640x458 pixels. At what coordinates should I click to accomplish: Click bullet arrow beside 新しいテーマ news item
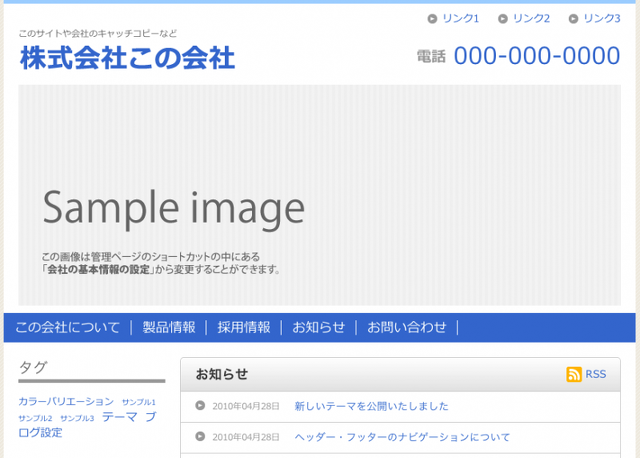tap(200, 406)
